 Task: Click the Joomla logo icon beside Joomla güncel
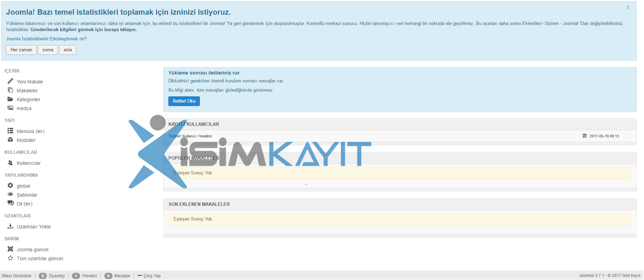pyautogui.click(x=10, y=249)
